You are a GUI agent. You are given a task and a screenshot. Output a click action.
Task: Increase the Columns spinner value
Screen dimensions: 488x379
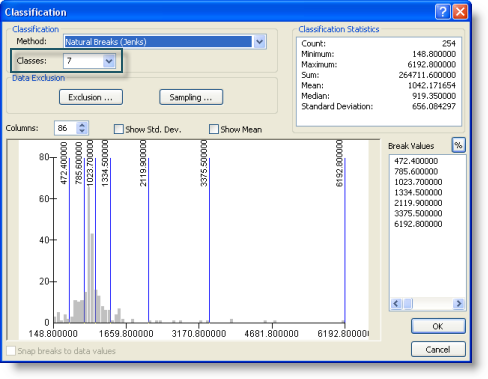point(82,125)
